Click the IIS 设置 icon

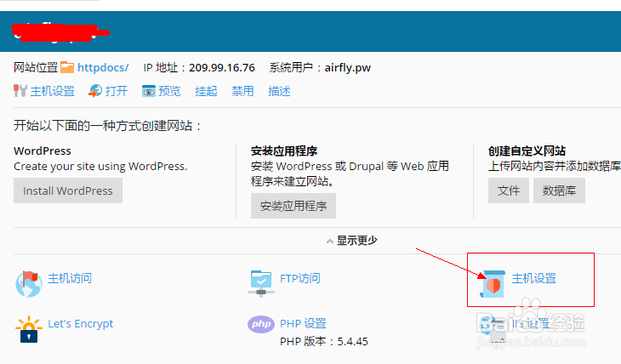(491, 327)
